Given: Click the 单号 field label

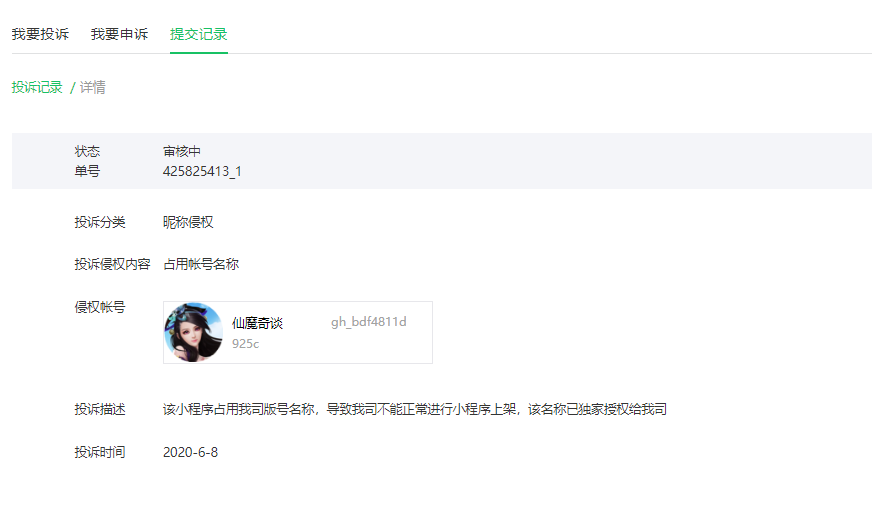Looking at the screenshot, I should pyautogui.click(x=87, y=171).
